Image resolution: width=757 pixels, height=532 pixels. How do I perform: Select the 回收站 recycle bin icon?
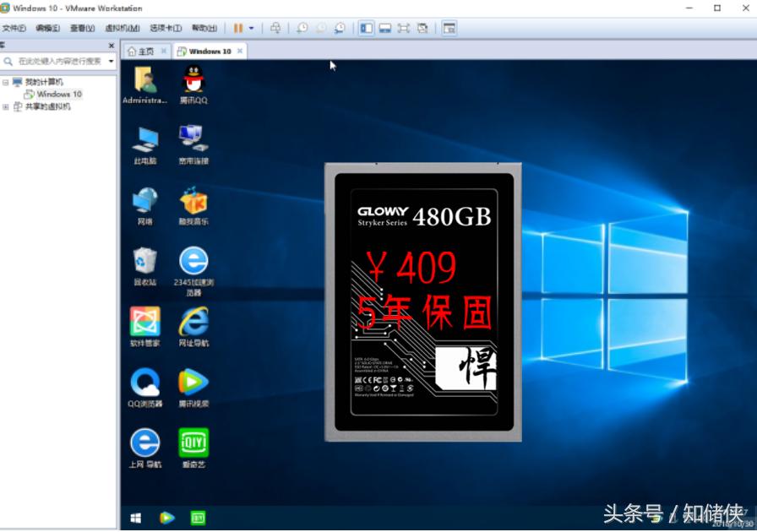144,267
